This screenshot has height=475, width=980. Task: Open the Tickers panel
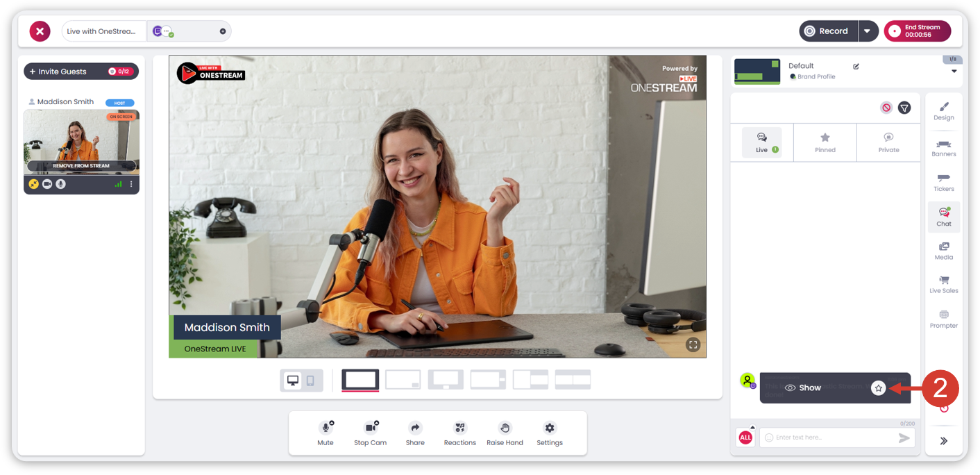click(x=943, y=183)
